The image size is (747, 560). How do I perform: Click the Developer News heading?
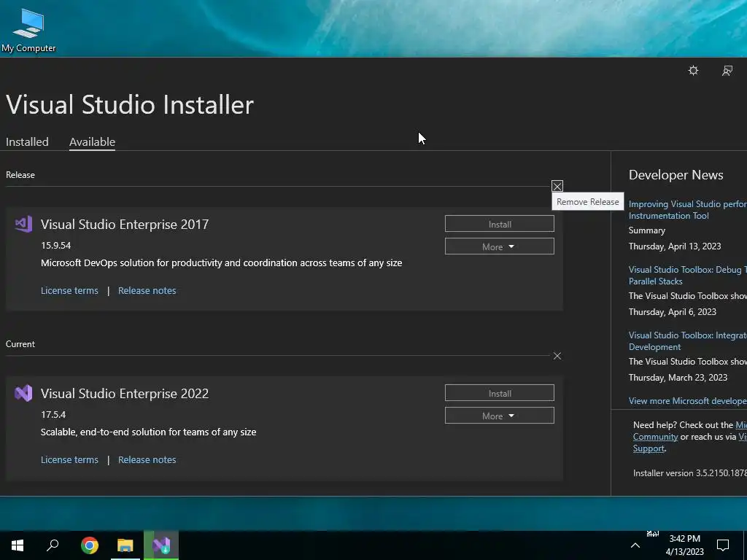676,175
